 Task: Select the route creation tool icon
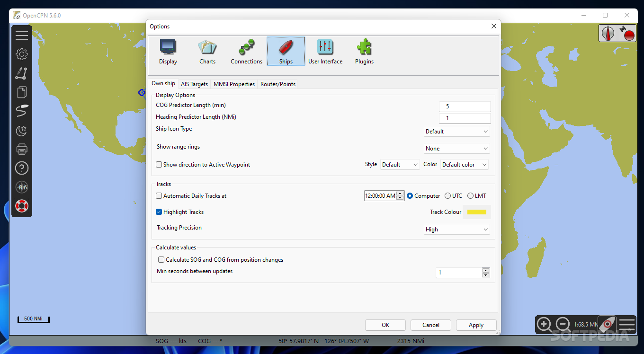click(22, 73)
